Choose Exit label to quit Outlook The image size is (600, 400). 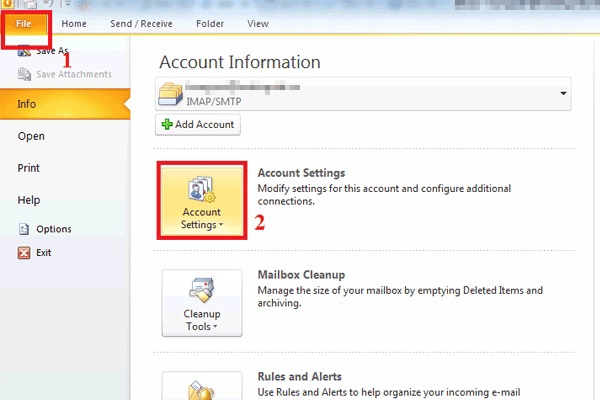point(44,253)
